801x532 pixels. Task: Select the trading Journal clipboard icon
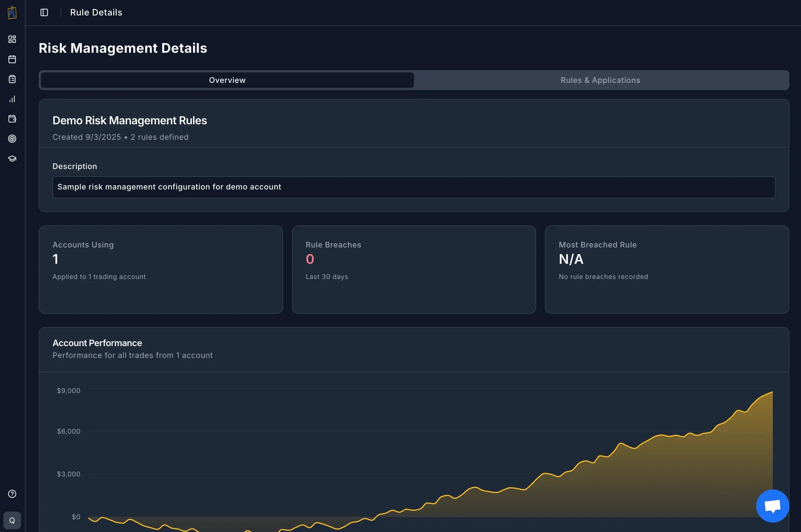12,79
